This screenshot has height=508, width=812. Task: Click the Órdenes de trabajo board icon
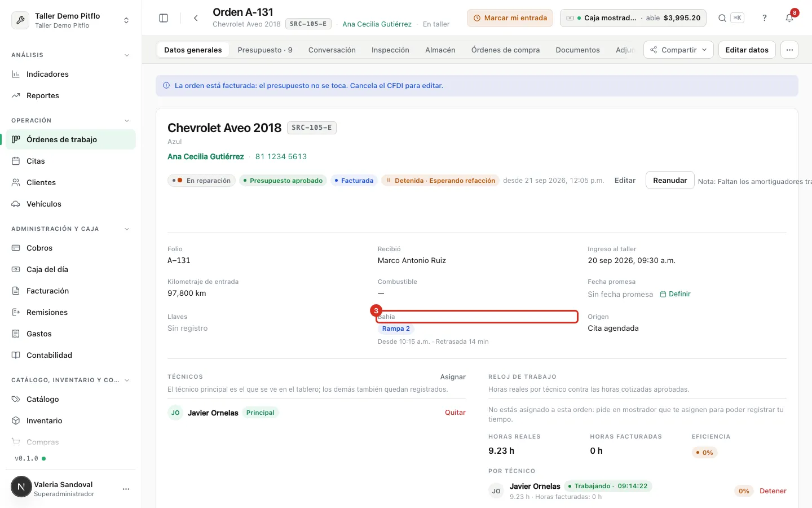pos(16,139)
